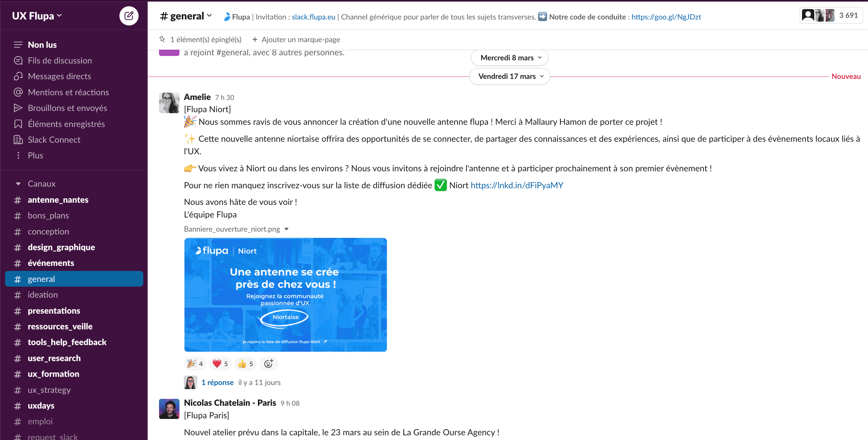Select the #antenne_nantes channel
Screen dimensions: 868x440
point(58,199)
